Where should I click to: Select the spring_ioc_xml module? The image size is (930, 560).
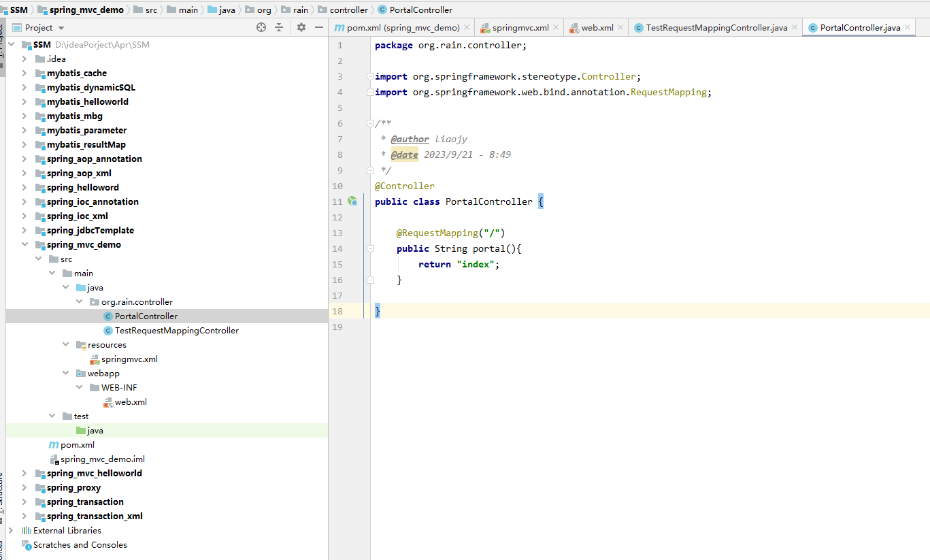78,216
